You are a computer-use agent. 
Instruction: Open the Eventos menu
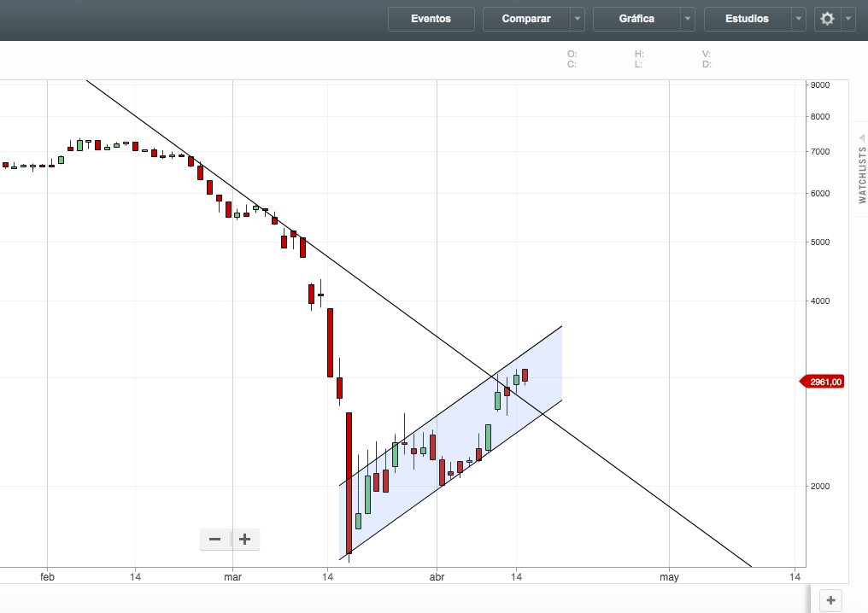[431, 19]
